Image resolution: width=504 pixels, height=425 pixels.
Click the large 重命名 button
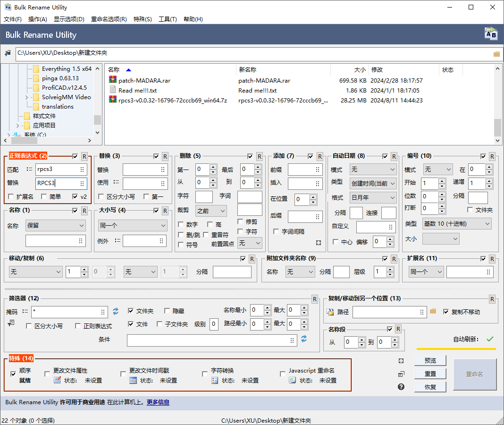point(475,374)
